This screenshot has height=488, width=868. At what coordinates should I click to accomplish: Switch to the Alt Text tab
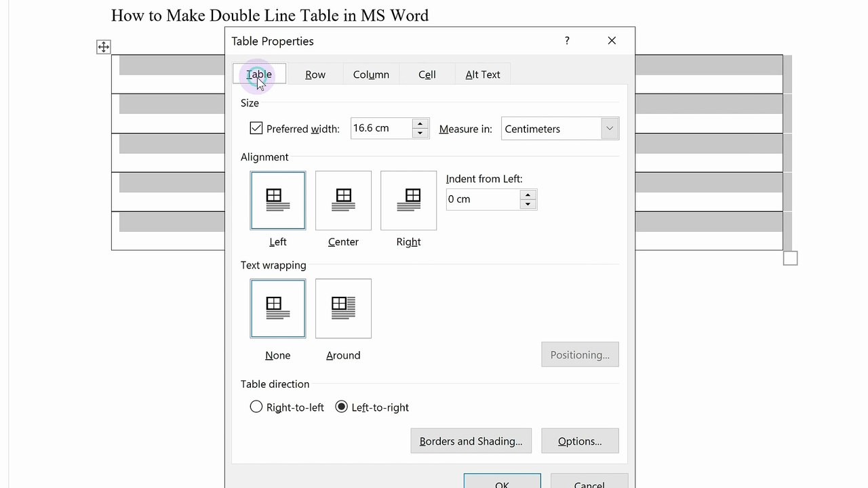coord(483,75)
